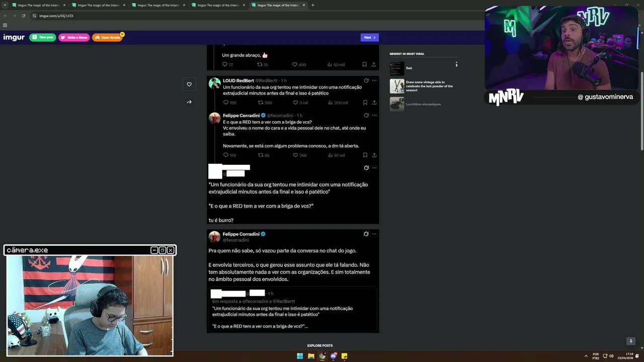
Task: Open the more options menu on the redacted-author tweet
Action: [374, 168]
